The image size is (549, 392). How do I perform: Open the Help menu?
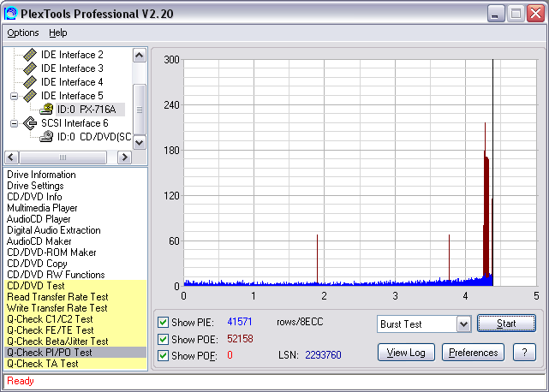pos(58,33)
